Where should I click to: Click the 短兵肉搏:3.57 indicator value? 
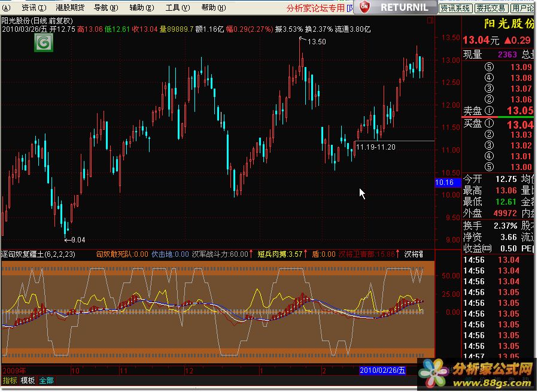(279, 254)
